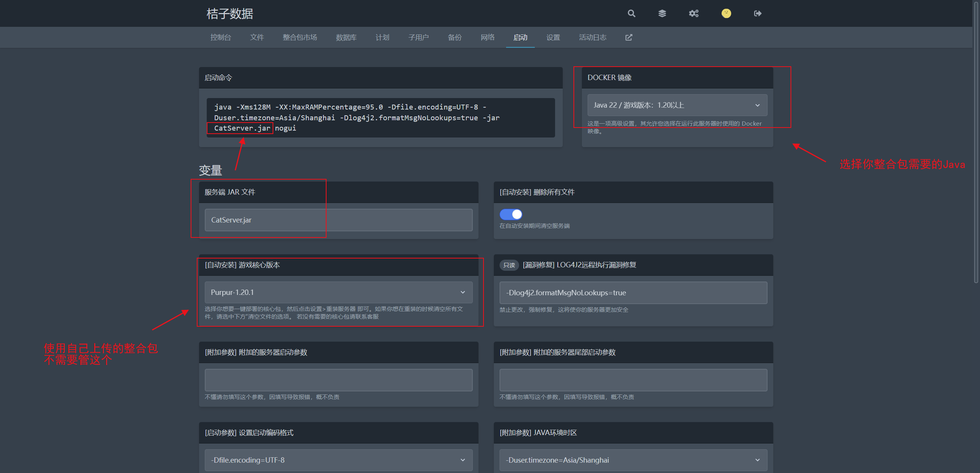This screenshot has width=980, height=473.
Task: Click the Log4j2 formatMsgNoLookups field
Action: coord(633,293)
